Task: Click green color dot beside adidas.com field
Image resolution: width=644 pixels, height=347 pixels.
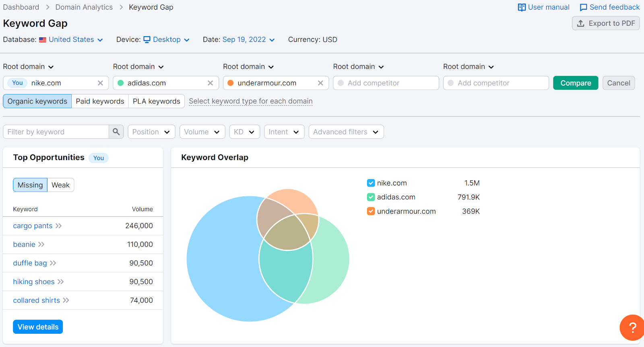Action: pyautogui.click(x=120, y=83)
